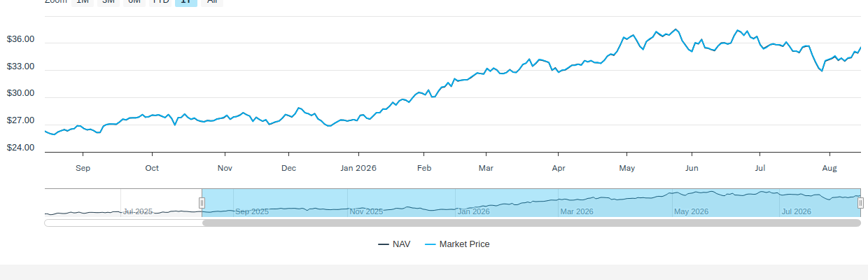Image resolution: width=868 pixels, height=280 pixels.
Task: Select the All zoom range button
Action: point(211,1)
